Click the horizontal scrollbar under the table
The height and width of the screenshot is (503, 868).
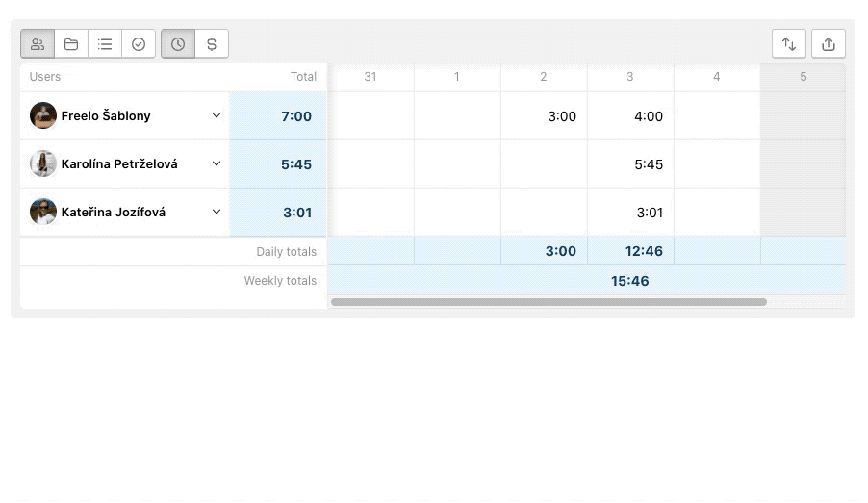(549, 302)
